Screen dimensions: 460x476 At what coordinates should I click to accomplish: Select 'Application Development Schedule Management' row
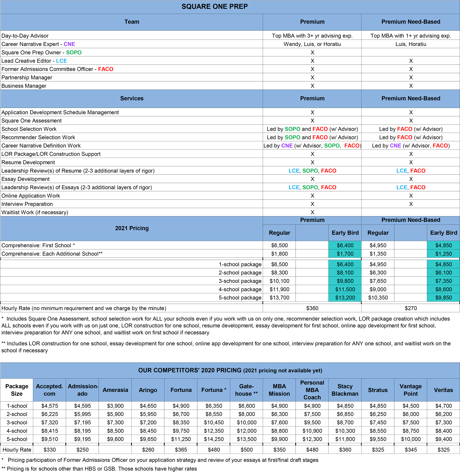click(x=60, y=112)
